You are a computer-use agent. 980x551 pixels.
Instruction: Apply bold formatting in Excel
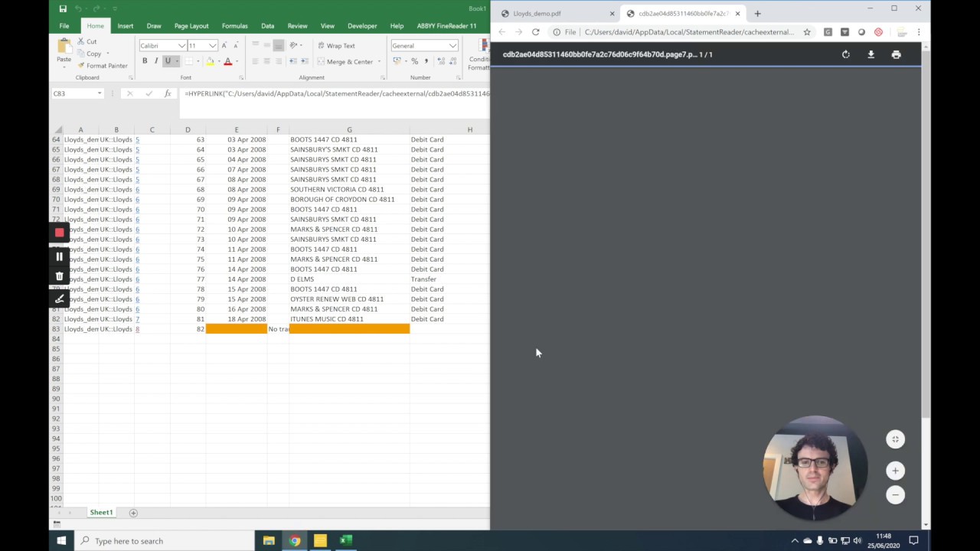(x=145, y=61)
